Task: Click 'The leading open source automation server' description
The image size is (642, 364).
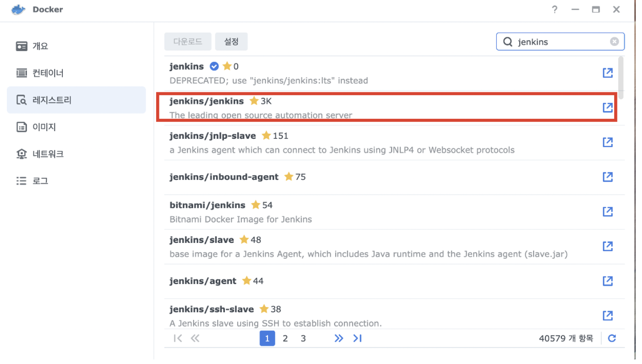Action: [261, 115]
